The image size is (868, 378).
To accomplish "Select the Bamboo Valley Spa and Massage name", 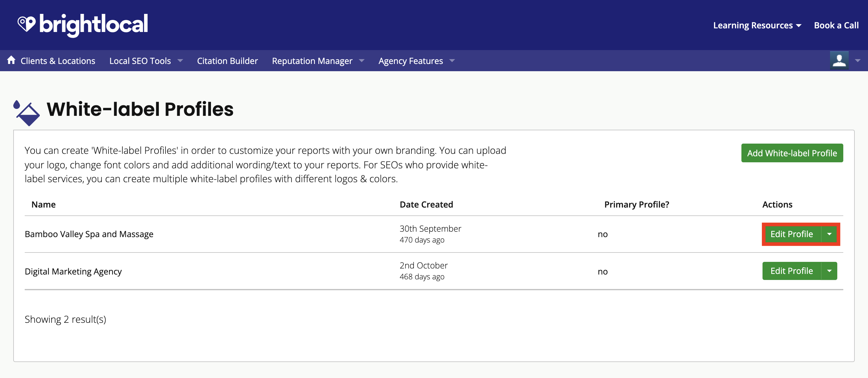I will click(89, 234).
